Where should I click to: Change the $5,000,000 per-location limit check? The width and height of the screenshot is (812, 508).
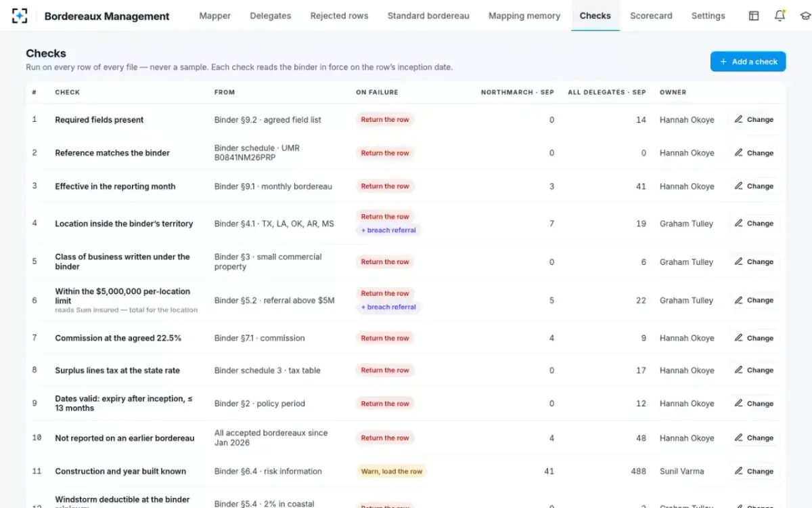(x=754, y=300)
